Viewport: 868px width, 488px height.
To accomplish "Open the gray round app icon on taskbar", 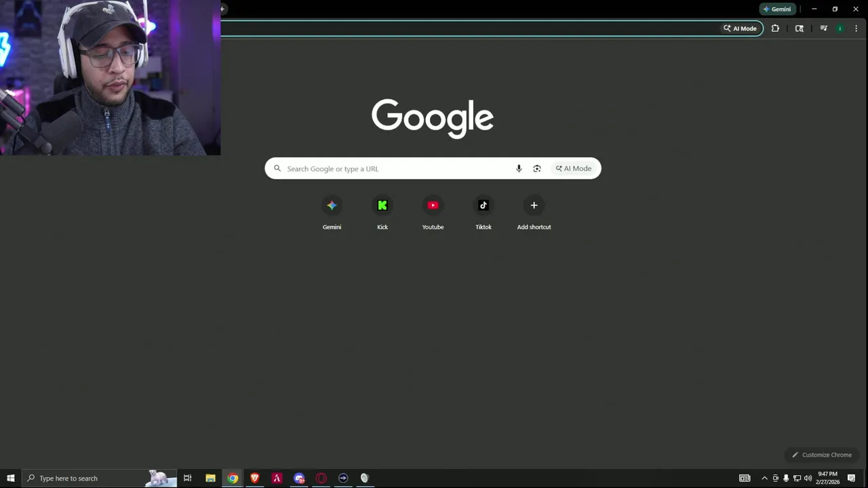I will click(364, 479).
